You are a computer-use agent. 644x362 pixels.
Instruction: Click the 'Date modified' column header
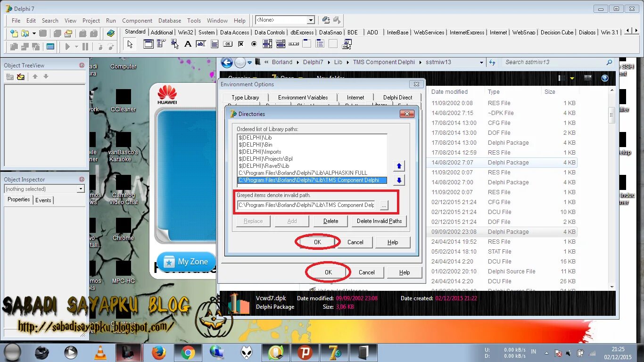449,92
